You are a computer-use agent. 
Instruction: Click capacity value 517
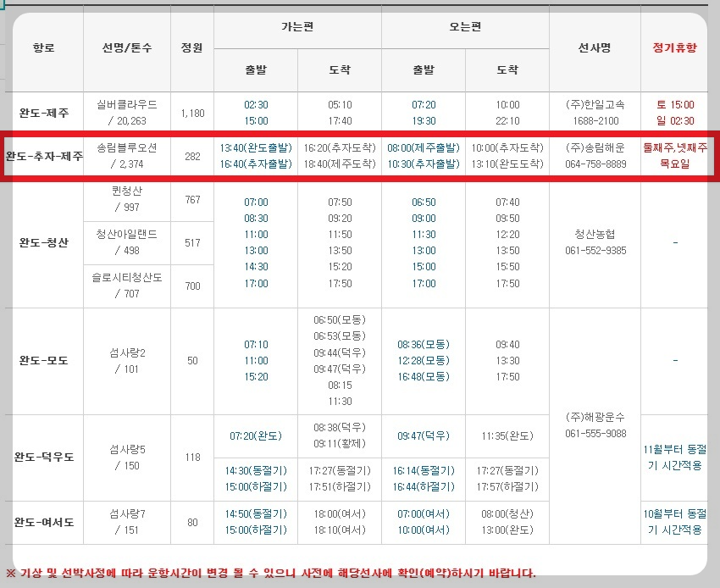click(192, 242)
